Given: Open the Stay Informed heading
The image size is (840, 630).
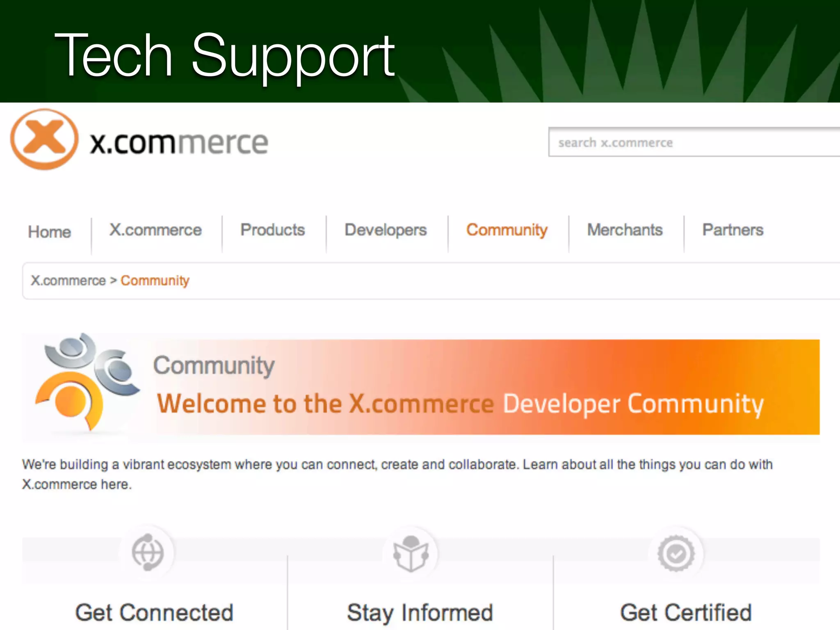Looking at the screenshot, I should (420, 612).
